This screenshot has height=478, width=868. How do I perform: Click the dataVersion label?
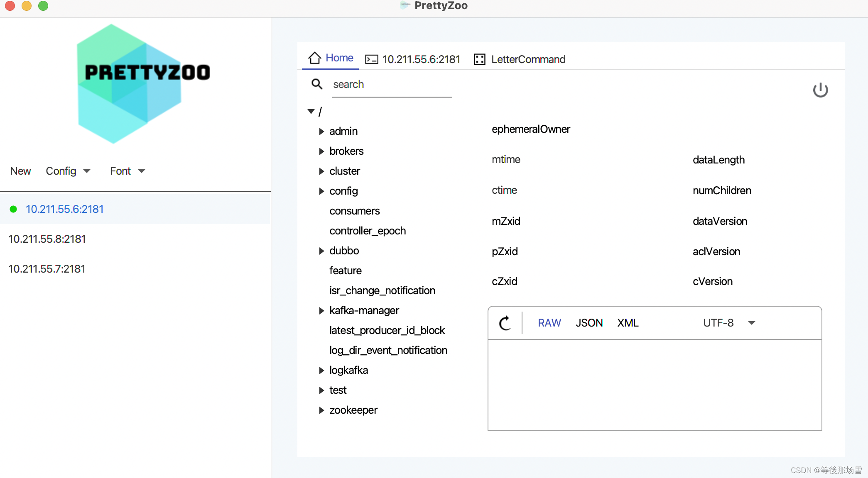(x=720, y=221)
